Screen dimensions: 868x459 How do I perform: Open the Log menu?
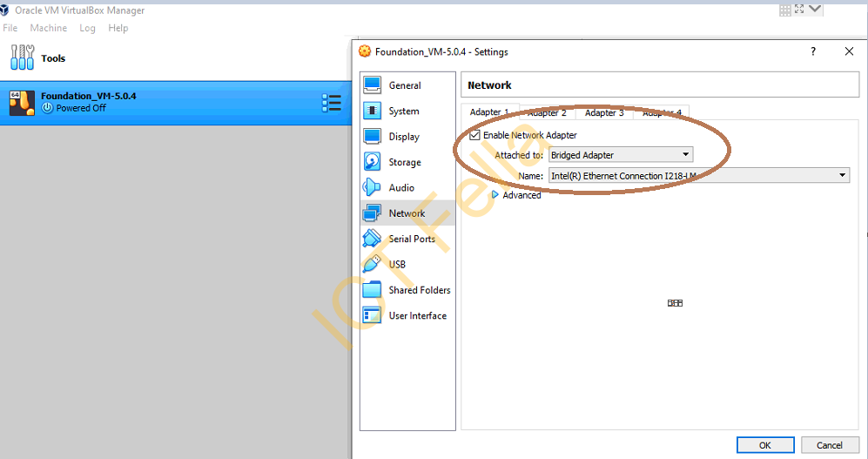[87, 28]
